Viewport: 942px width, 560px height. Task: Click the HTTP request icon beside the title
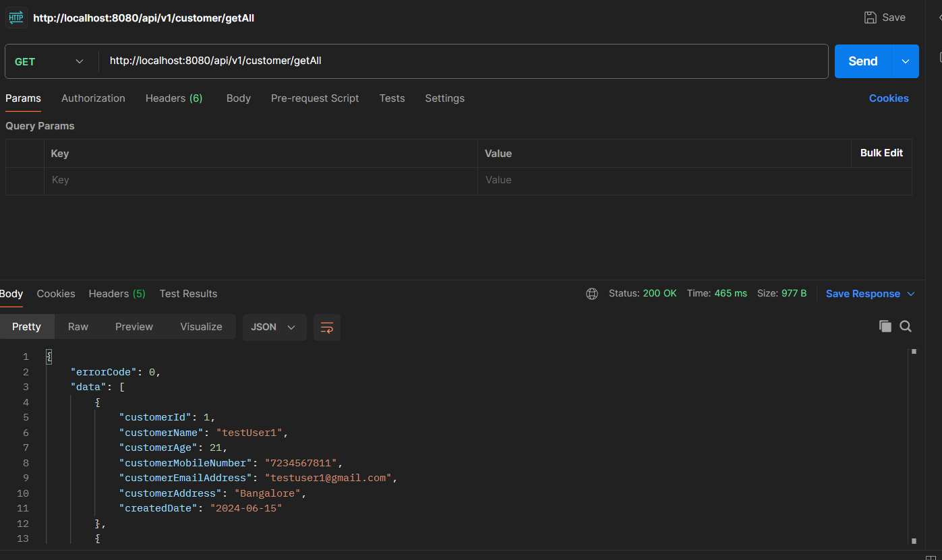(16, 18)
